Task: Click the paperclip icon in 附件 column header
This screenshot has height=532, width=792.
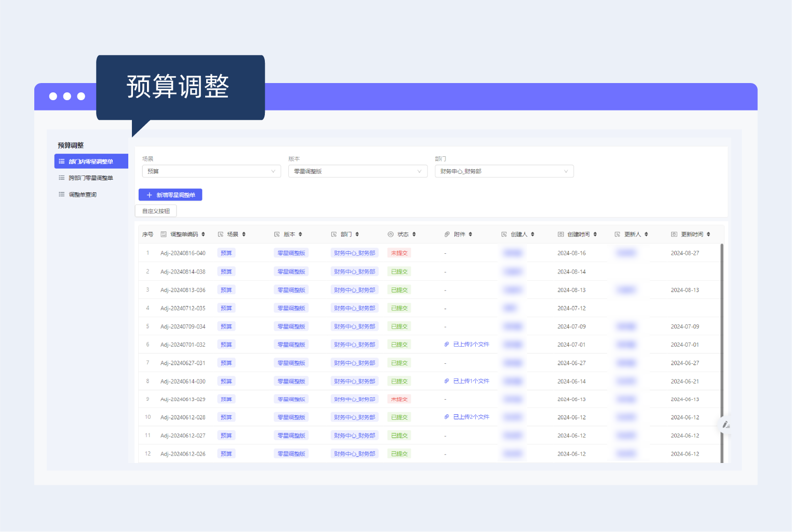Action: pyautogui.click(x=447, y=235)
